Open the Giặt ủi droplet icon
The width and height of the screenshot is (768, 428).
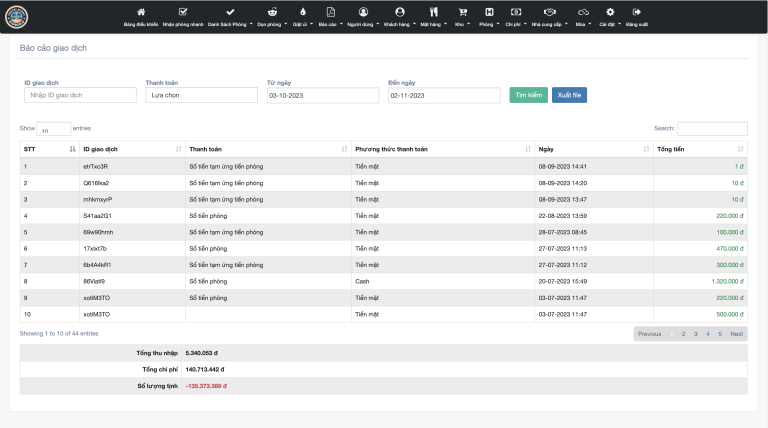pos(303,12)
